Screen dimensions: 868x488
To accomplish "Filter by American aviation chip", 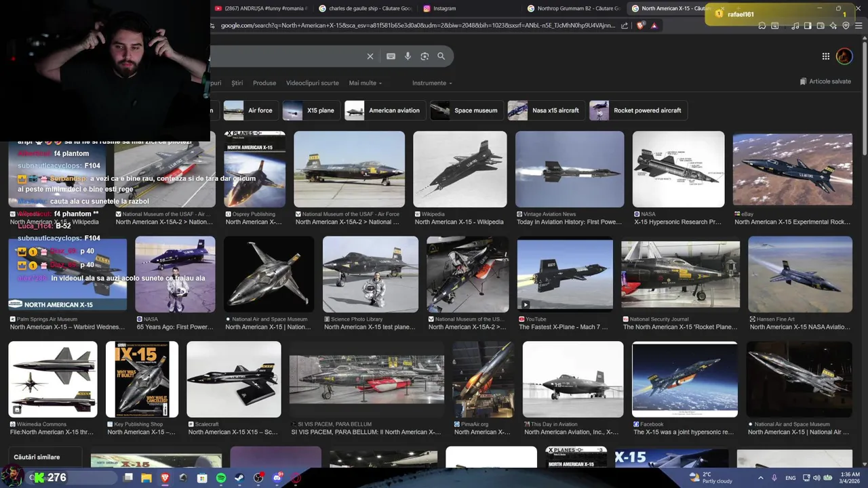I will (x=384, y=110).
